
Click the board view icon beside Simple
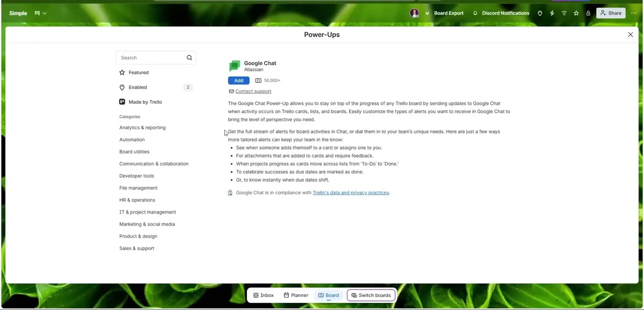coord(37,13)
